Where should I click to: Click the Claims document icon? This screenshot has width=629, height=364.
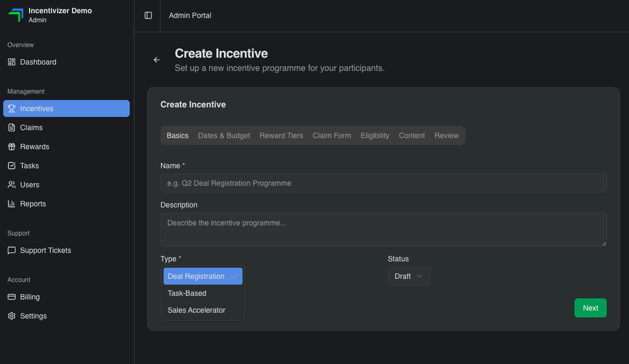[12, 128]
